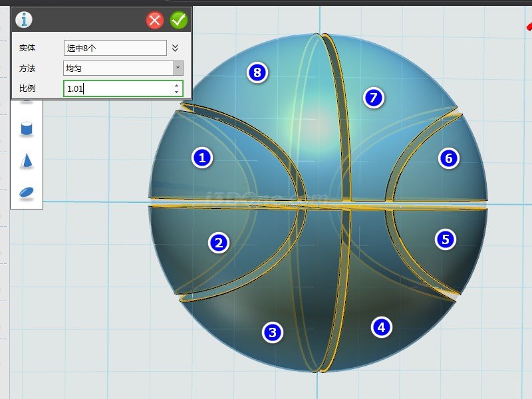
Task: Decrease 比例 value with down arrow
Action: point(177,92)
